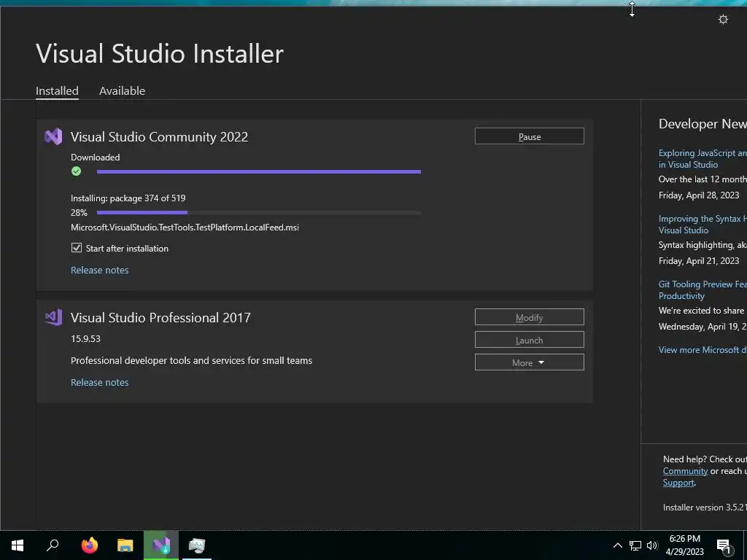Click the Downloaded status label
Screen dimensions: 747x560
tap(96, 157)
